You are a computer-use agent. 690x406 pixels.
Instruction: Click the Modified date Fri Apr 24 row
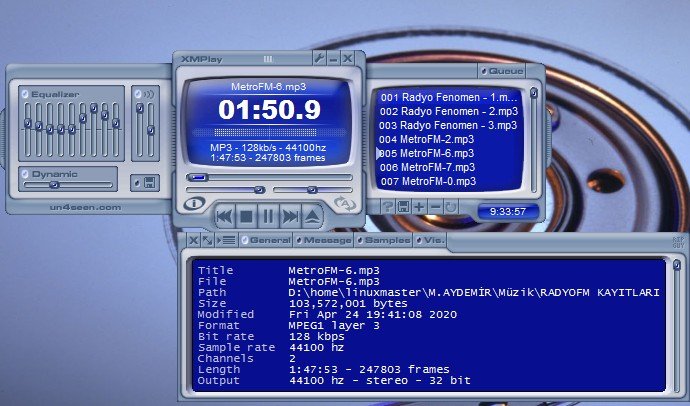pos(328,315)
